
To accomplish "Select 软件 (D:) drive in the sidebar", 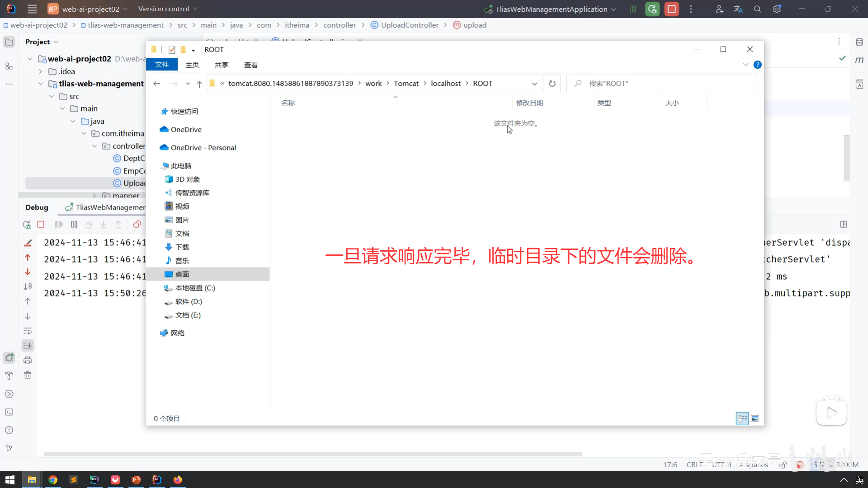I will (189, 301).
